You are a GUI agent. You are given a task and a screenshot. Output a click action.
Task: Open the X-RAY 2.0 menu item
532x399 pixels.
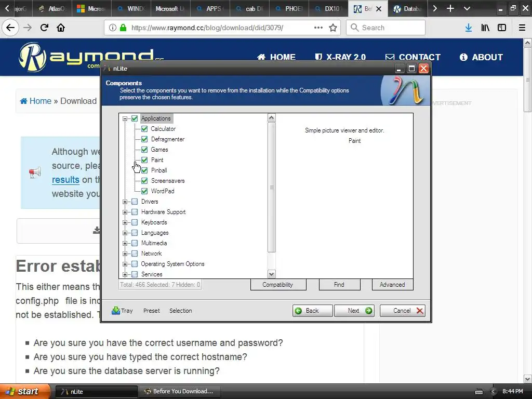340,57
